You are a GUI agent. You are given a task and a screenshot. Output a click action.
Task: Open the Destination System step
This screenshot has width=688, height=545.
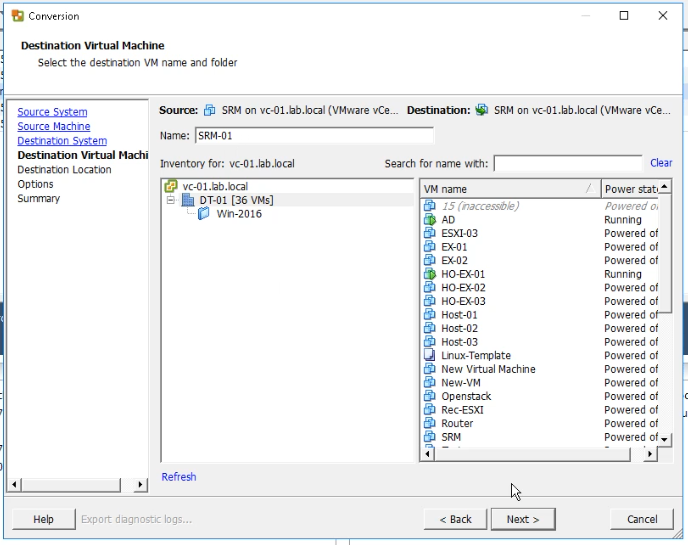point(62,141)
